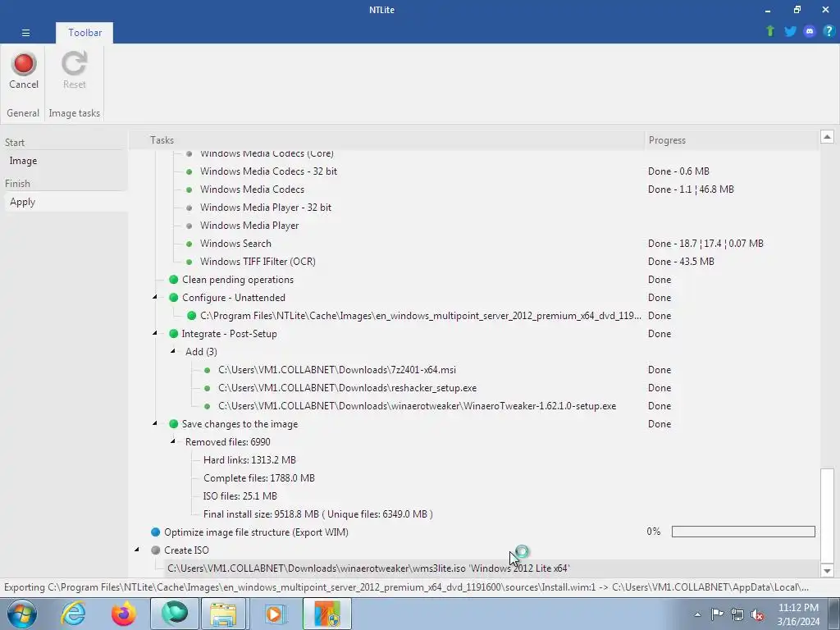
Task: Click the Export WIM progress bar
Action: 743,532
